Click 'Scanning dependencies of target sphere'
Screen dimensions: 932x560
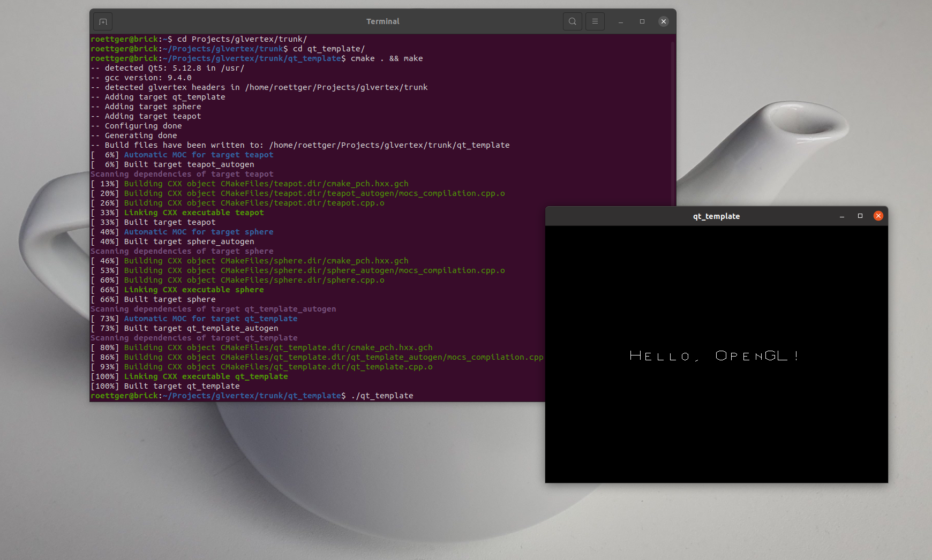coord(182,251)
